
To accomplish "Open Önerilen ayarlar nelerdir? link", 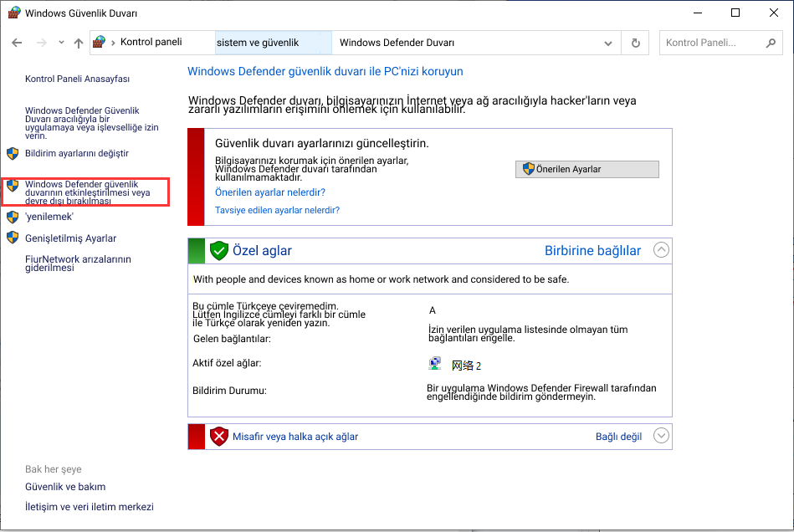I will click(270, 192).
